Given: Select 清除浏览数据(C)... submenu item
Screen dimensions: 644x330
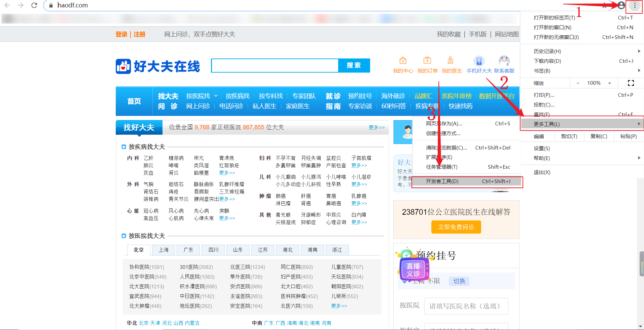Looking at the screenshot, I should click(x=467, y=148).
